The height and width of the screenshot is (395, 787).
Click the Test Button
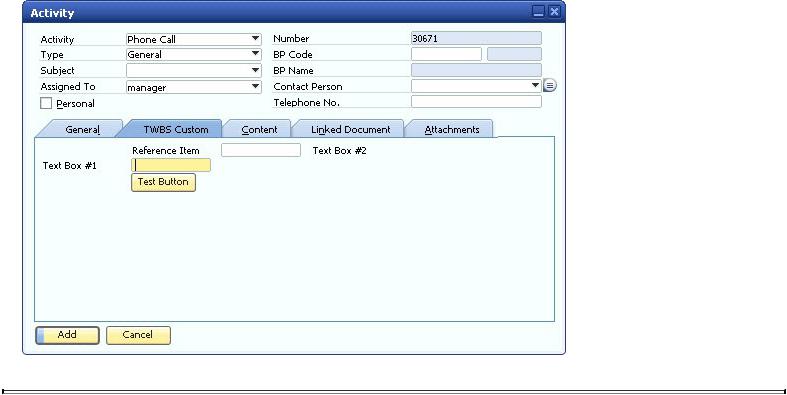[163, 182]
